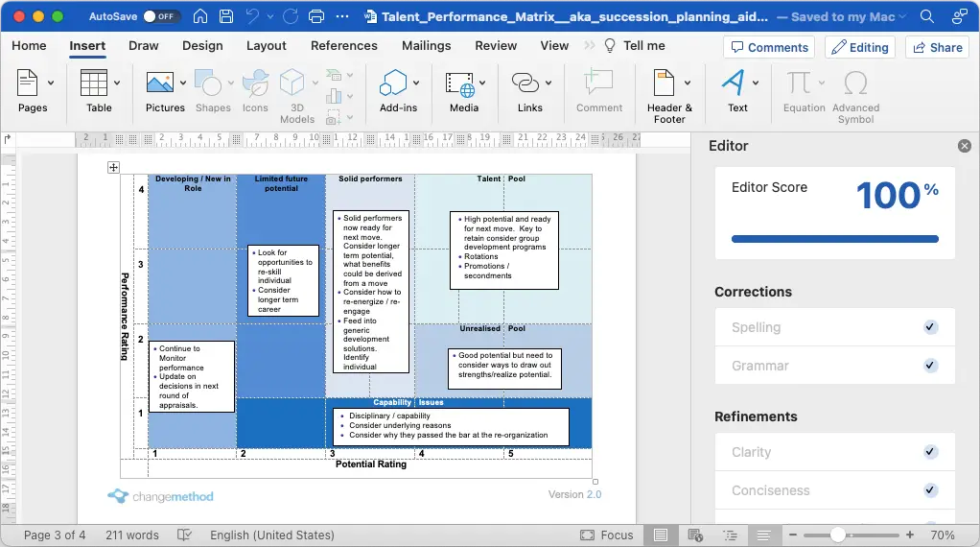Open Media in the ribbon
980x547 pixels.
click(x=460, y=84)
